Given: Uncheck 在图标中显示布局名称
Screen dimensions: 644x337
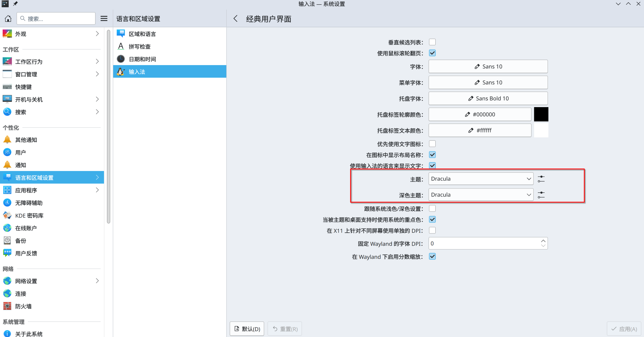Looking at the screenshot, I should tap(432, 155).
